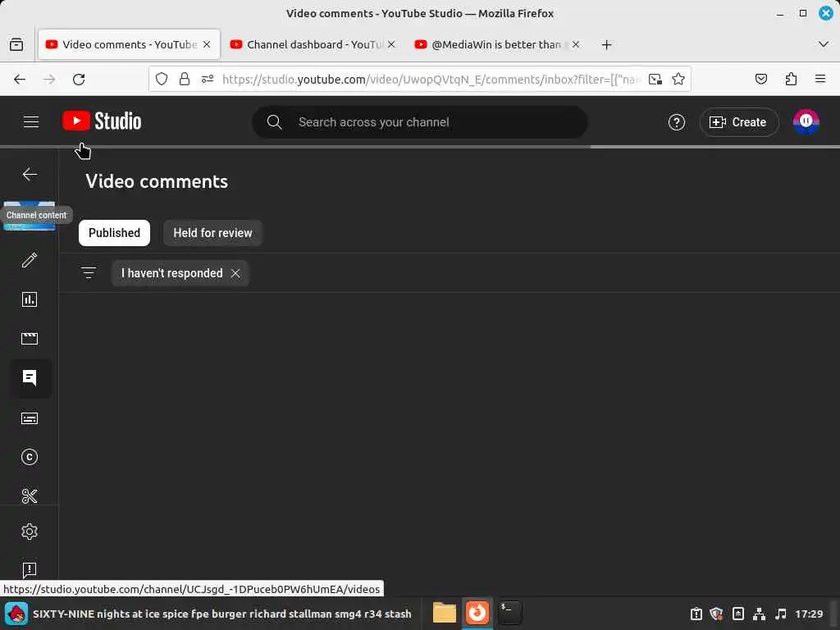Open the Pocket save icon
This screenshot has width=840, height=630.
point(760,80)
